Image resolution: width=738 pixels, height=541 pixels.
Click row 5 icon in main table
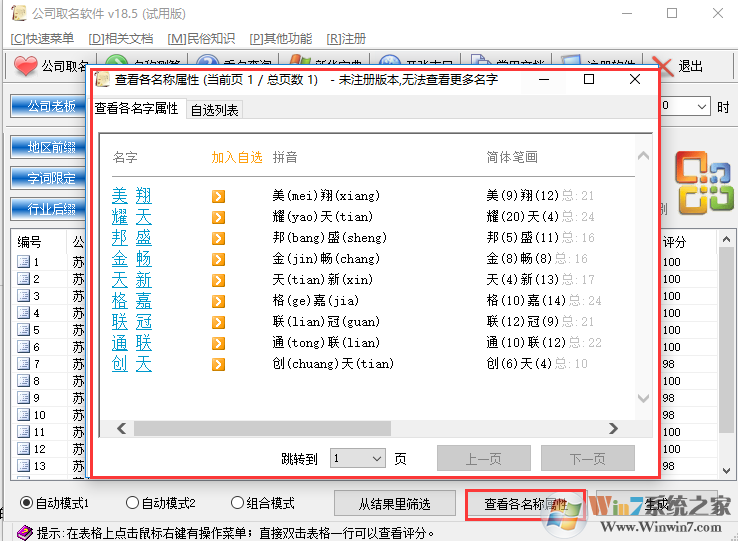click(x=24, y=330)
